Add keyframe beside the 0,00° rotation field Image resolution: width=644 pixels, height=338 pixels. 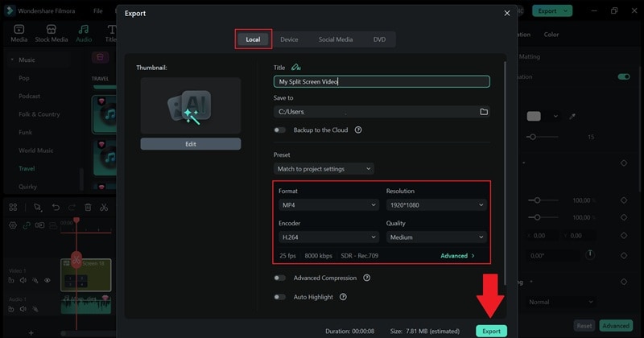tap(624, 255)
